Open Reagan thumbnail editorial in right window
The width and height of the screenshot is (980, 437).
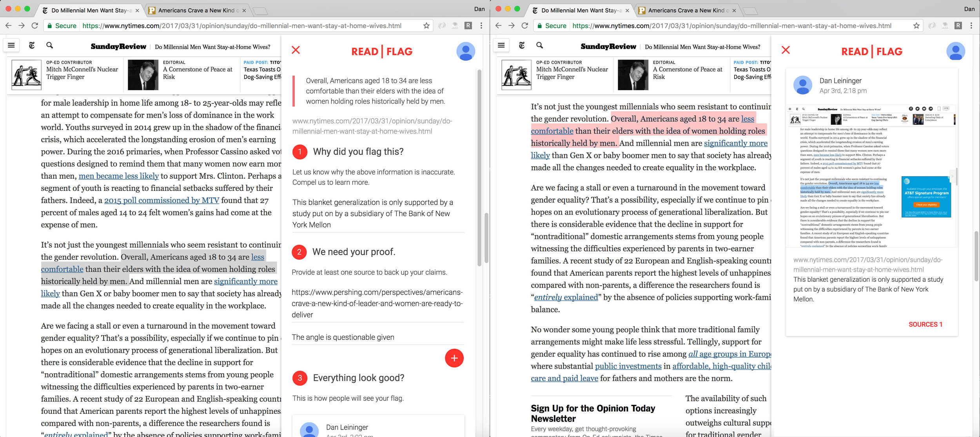pos(633,75)
